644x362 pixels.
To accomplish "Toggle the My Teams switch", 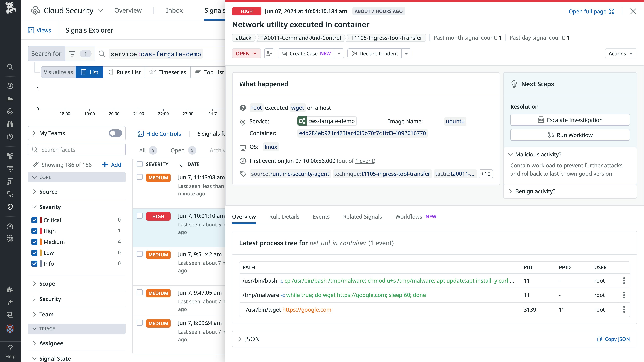I will pos(115,133).
